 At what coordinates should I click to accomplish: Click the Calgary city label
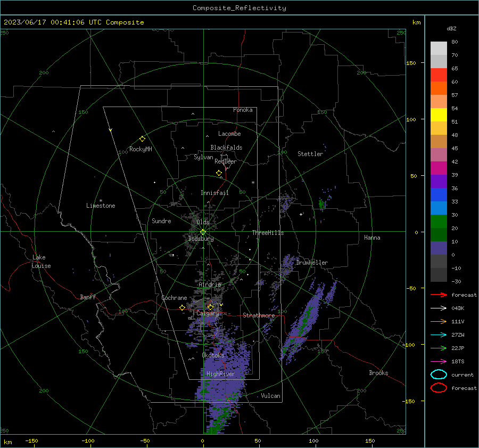click(x=208, y=313)
